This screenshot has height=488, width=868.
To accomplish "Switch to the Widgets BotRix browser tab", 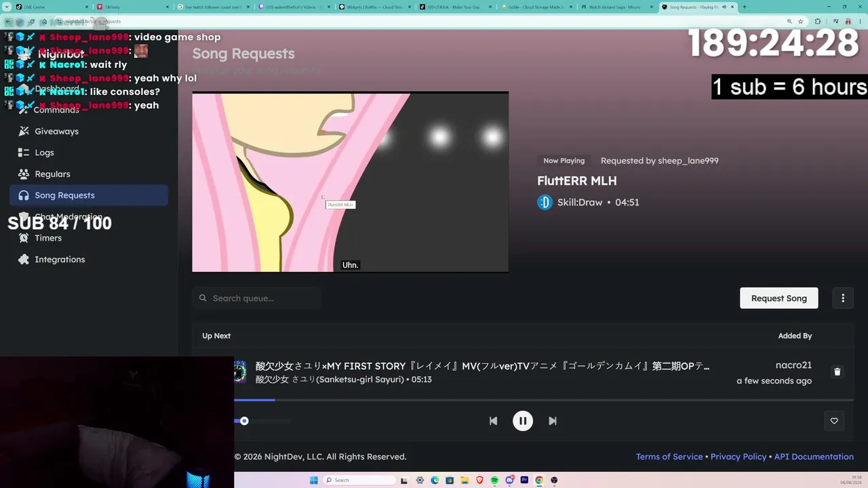I will (376, 7).
